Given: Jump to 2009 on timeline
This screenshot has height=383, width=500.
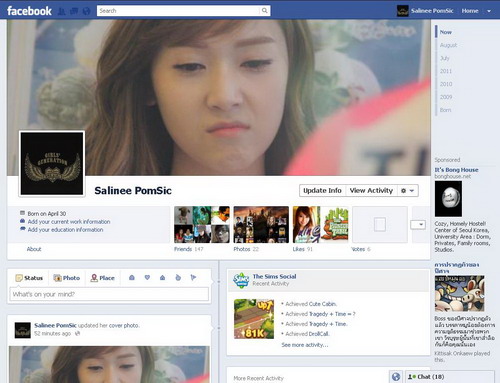Looking at the screenshot, I should 446,97.
